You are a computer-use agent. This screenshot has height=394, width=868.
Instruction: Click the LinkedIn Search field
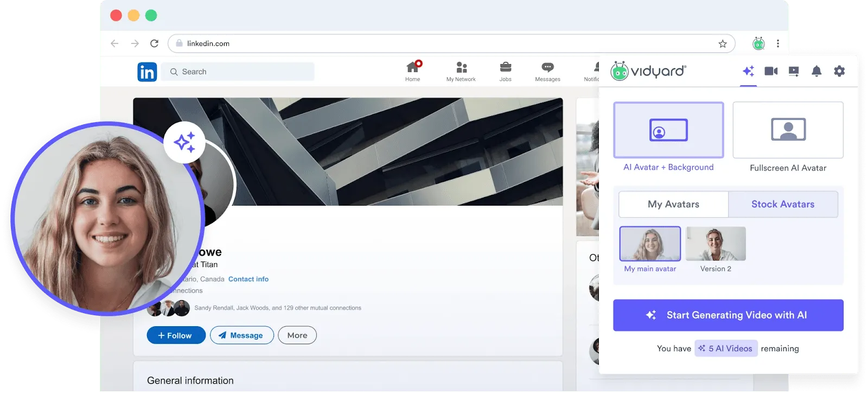pos(239,72)
